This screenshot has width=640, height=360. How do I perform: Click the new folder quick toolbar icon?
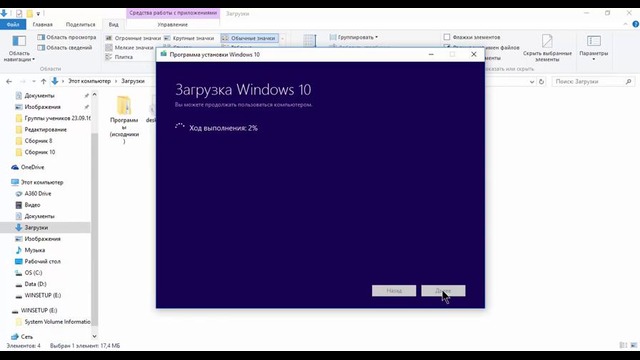[x=29, y=13]
